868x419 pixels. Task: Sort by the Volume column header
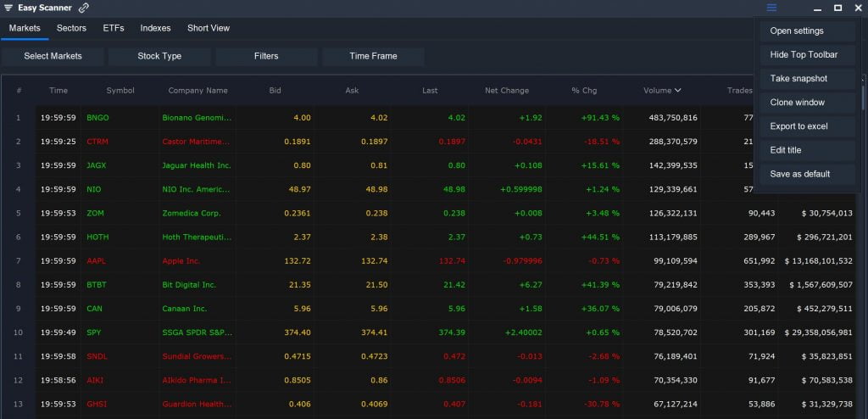click(x=657, y=91)
